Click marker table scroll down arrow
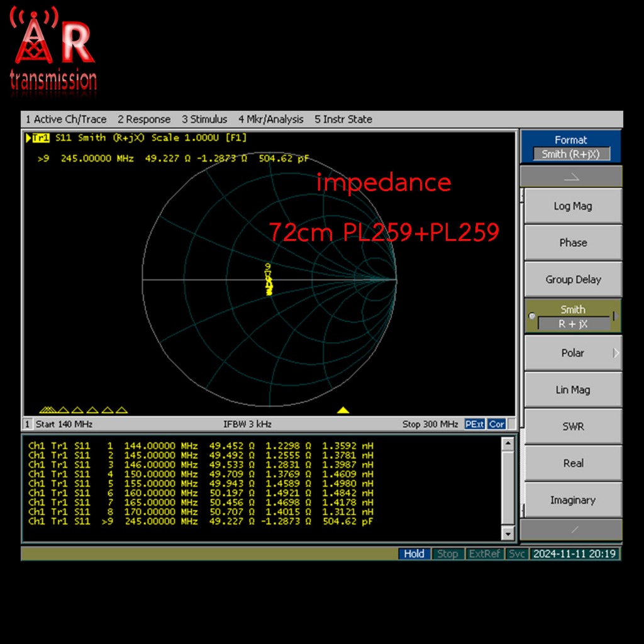644x644 pixels. (x=508, y=533)
